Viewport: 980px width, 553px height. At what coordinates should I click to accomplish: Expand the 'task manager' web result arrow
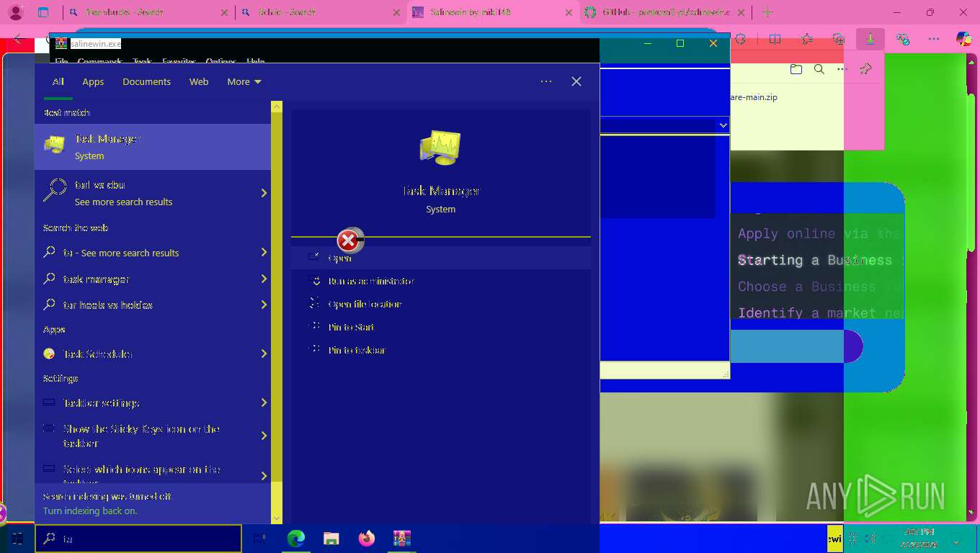(x=264, y=279)
